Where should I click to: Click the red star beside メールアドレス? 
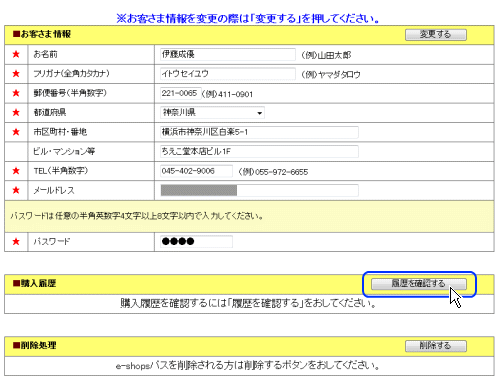tap(16, 190)
